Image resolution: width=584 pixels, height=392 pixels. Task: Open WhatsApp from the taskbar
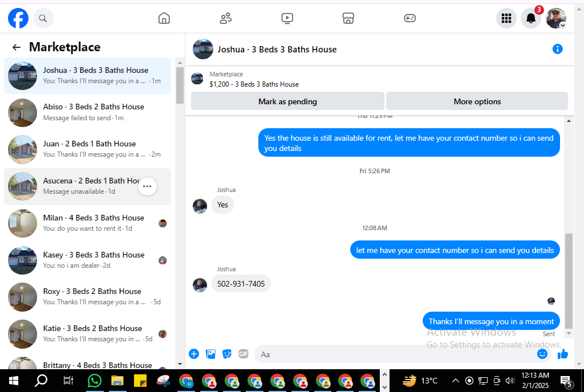[x=94, y=381]
